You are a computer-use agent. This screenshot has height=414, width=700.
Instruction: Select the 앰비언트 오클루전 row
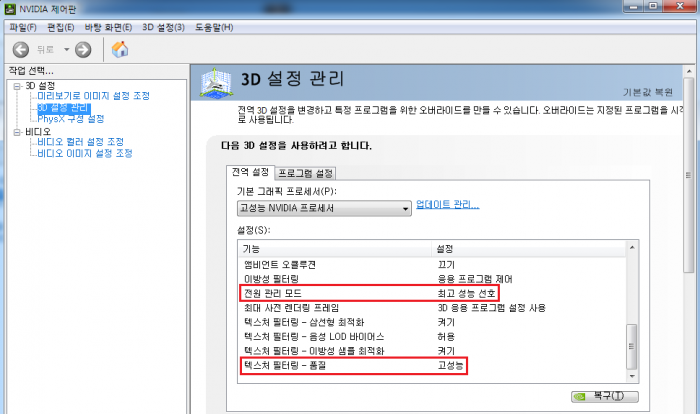(432, 265)
